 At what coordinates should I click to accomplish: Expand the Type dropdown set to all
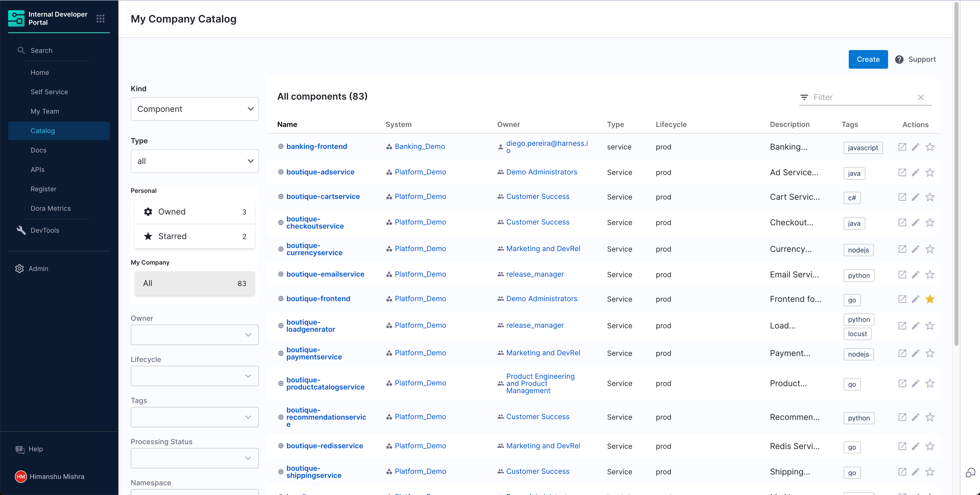click(194, 161)
